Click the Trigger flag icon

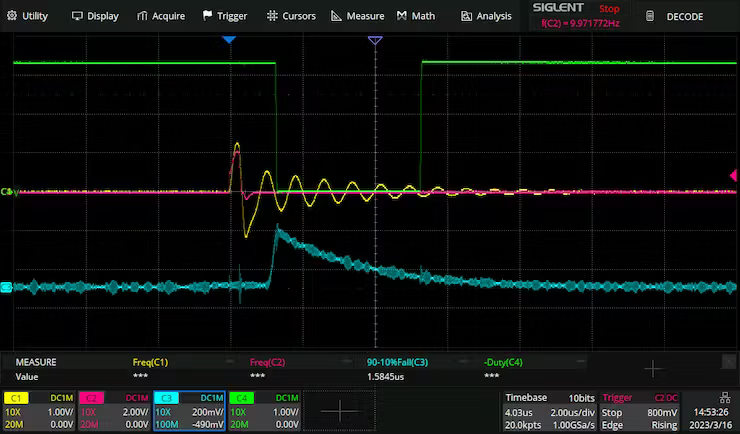coord(207,16)
